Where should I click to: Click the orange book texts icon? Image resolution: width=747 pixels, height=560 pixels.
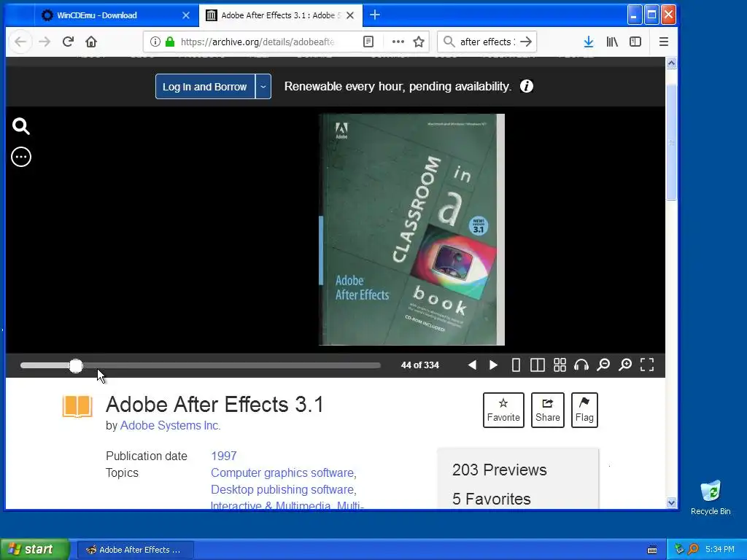tap(77, 406)
